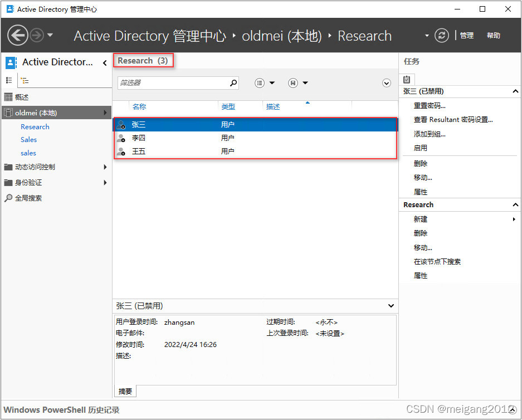
Task: Click the tasks clipboard tab icon
Action: pyautogui.click(x=407, y=80)
